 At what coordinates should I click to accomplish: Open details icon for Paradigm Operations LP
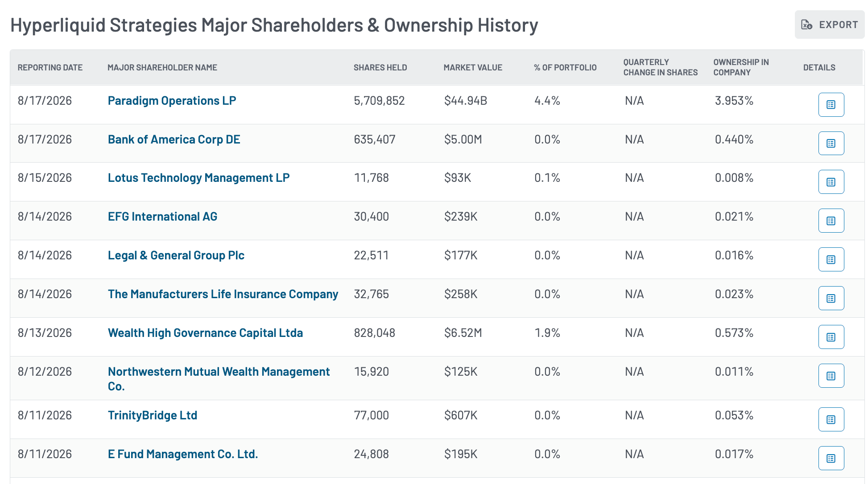831,105
